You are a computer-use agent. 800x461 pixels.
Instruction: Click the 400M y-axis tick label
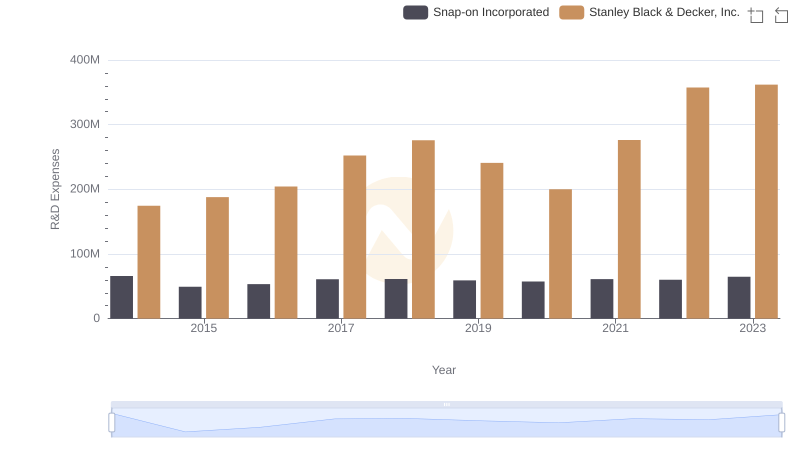(x=85, y=60)
